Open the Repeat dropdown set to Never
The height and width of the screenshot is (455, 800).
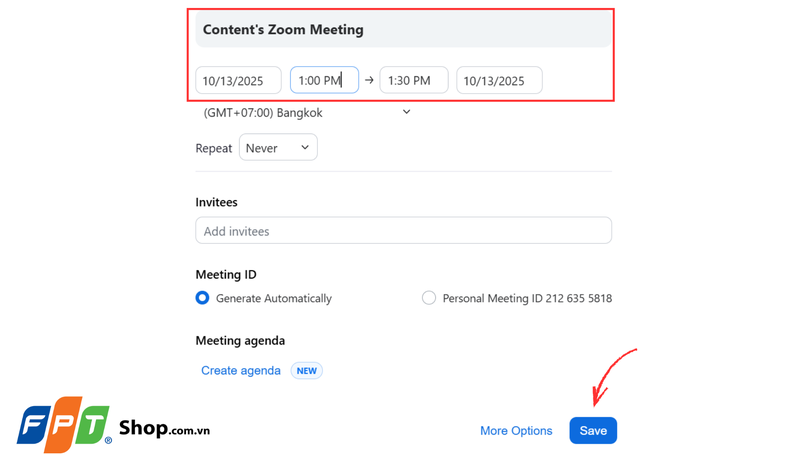pos(277,148)
